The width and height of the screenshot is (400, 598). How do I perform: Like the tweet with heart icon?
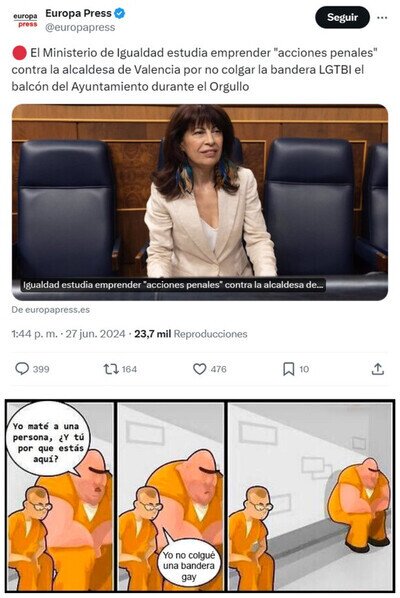click(x=199, y=369)
